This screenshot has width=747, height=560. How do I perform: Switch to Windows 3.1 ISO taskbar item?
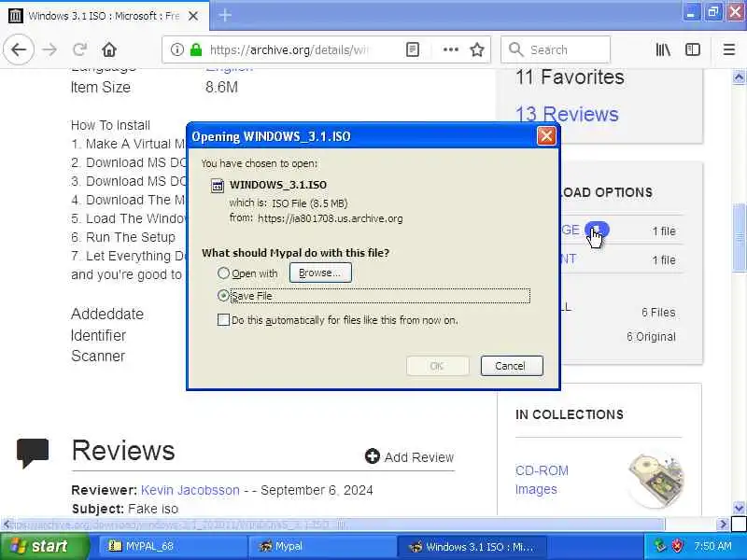(472, 546)
